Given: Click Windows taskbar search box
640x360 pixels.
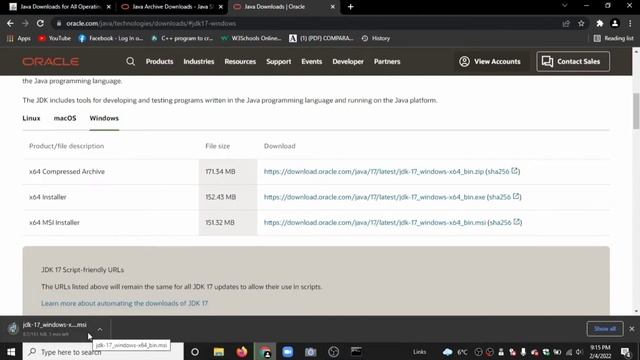Looking at the screenshot, I should (103, 352).
